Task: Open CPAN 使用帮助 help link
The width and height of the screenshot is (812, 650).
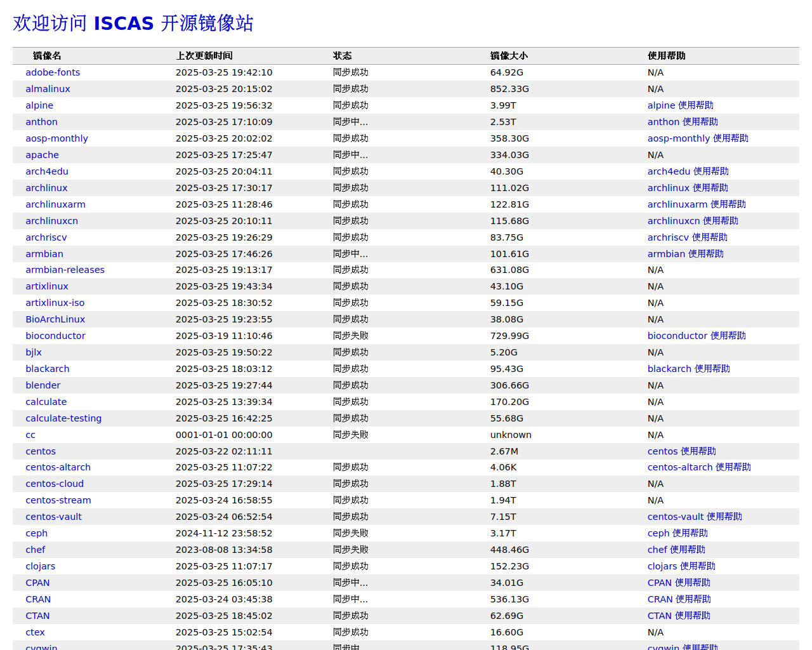Action: (x=679, y=583)
